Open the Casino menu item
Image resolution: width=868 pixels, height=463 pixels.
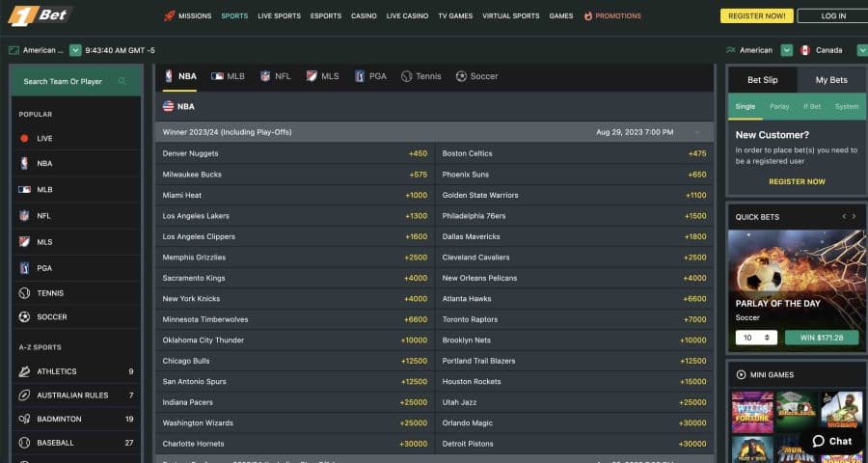pos(364,16)
